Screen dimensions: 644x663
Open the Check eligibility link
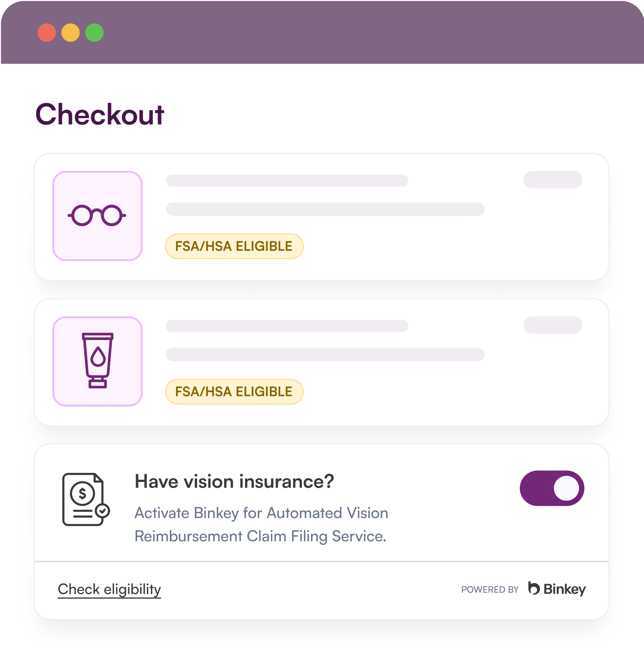click(109, 589)
